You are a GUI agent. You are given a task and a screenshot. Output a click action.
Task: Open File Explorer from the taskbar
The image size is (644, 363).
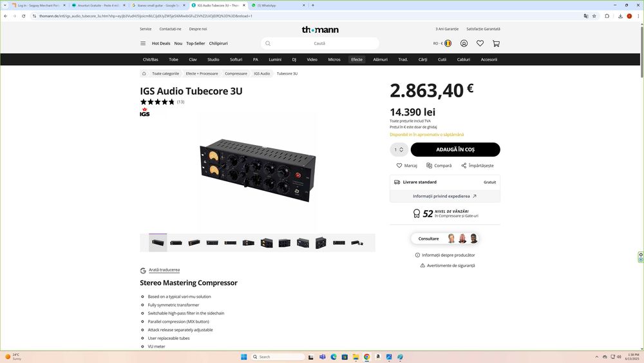[355, 357]
